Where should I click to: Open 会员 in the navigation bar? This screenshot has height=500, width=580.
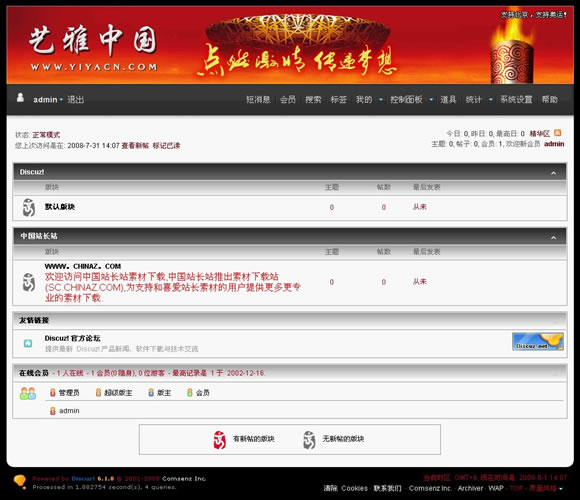coord(287,99)
